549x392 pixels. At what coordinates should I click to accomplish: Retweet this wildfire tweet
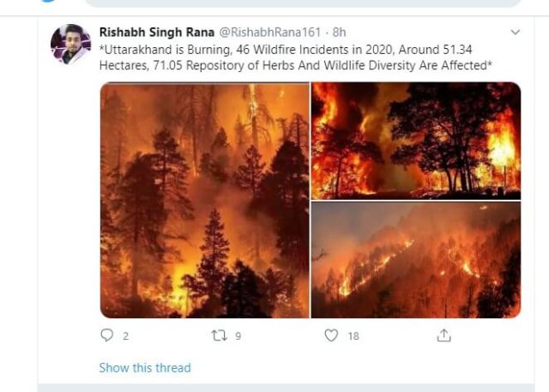click(220, 336)
